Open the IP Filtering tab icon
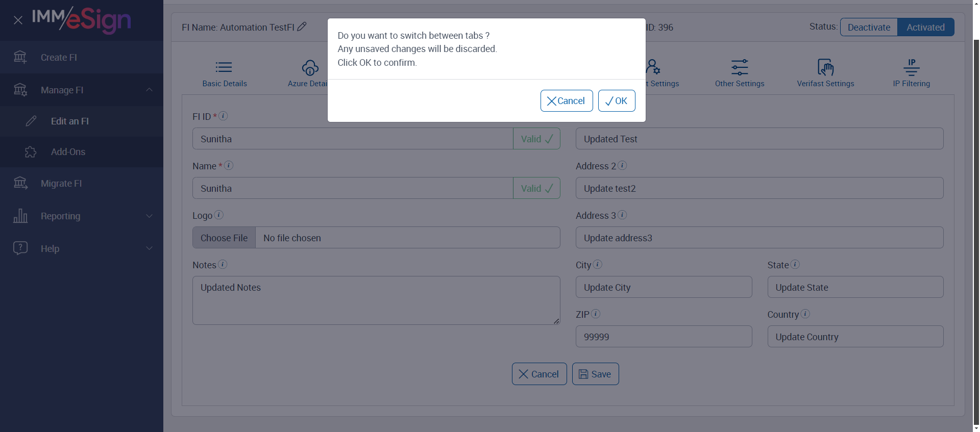The width and height of the screenshot is (980, 432). coord(911,67)
